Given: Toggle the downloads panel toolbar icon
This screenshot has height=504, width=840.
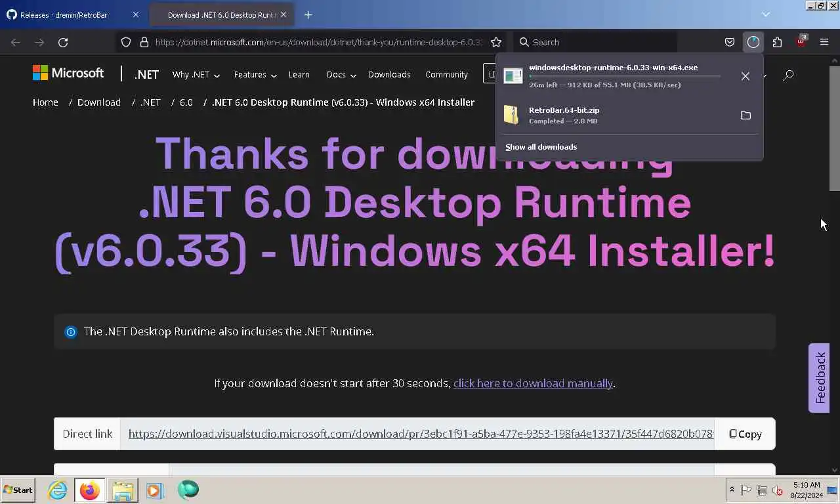Looking at the screenshot, I should click(x=753, y=42).
